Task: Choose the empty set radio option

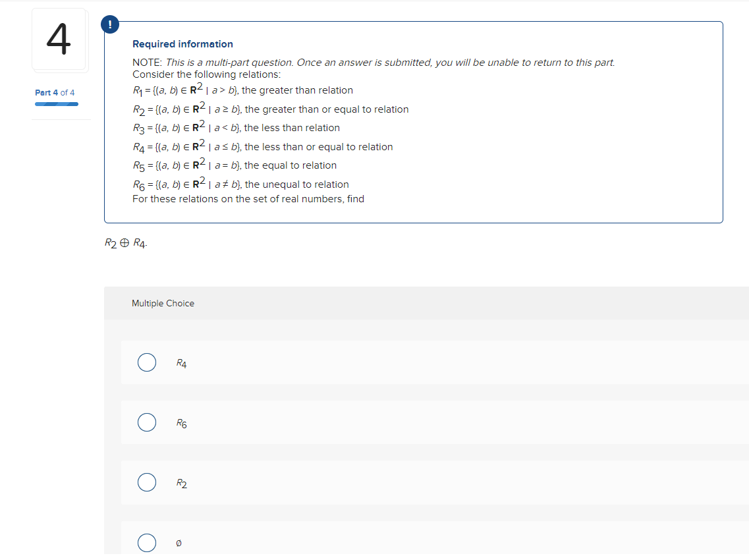Action: tap(146, 543)
